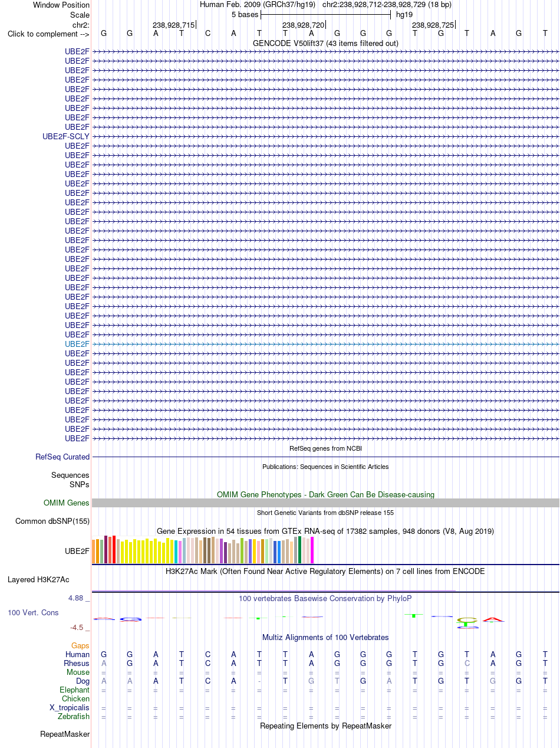The width and height of the screenshot is (560, 748).
Task: Click the 'Click to complement -->' label
Action: pos(48,34)
